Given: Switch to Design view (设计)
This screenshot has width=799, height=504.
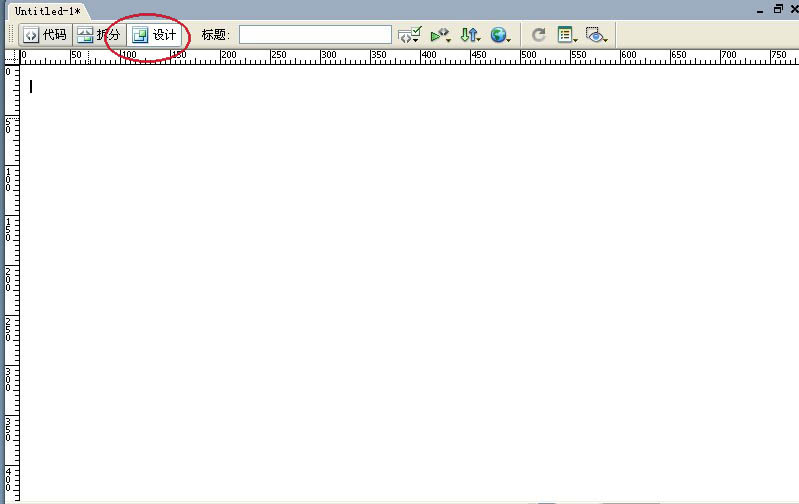Looking at the screenshot, I should [154, 35].
